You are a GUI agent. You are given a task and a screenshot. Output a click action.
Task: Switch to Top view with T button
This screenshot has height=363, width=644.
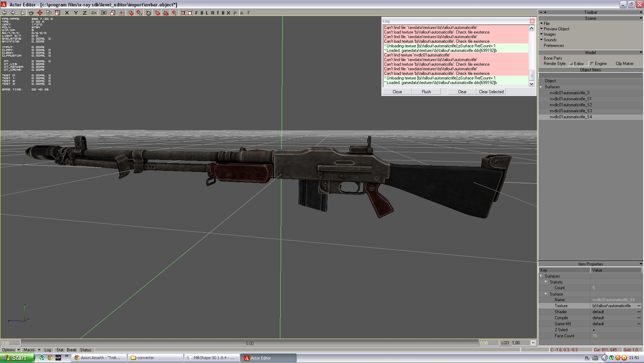tap(217, 13)
